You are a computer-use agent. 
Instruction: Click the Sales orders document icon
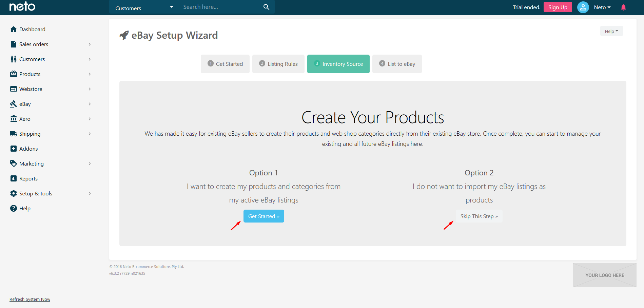click(14, 44)
